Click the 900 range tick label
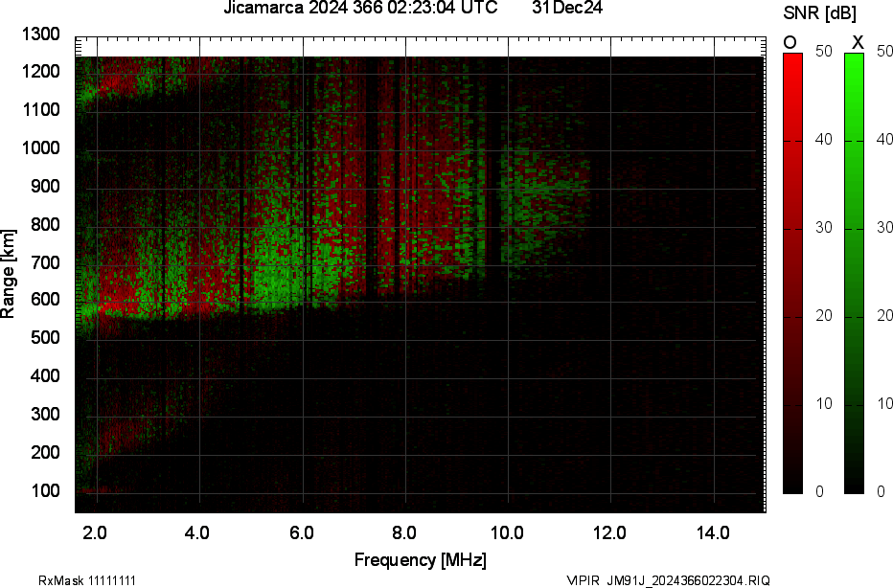The height and width of the screenshot is (588, 893). (45, 186)
